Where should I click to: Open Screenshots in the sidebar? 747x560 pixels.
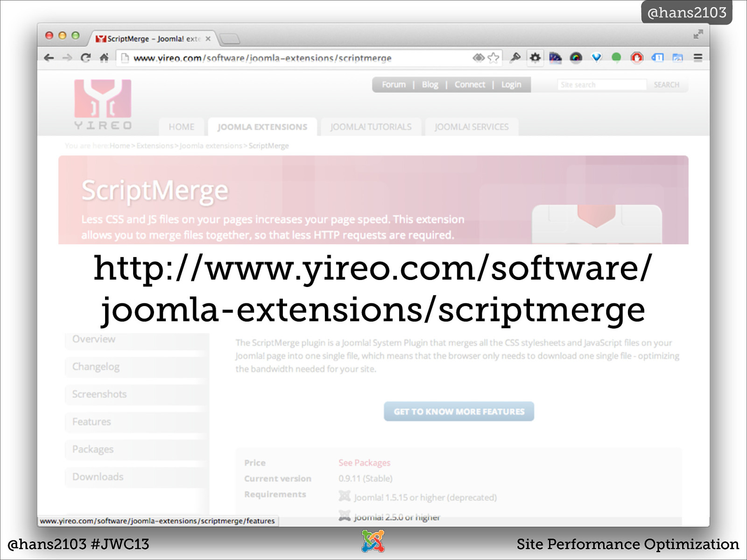(x=135, y=394)
